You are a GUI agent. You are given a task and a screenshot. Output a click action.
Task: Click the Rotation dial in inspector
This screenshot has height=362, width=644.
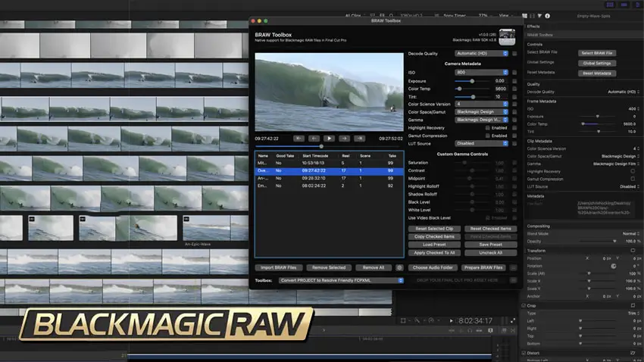(613, 266)
